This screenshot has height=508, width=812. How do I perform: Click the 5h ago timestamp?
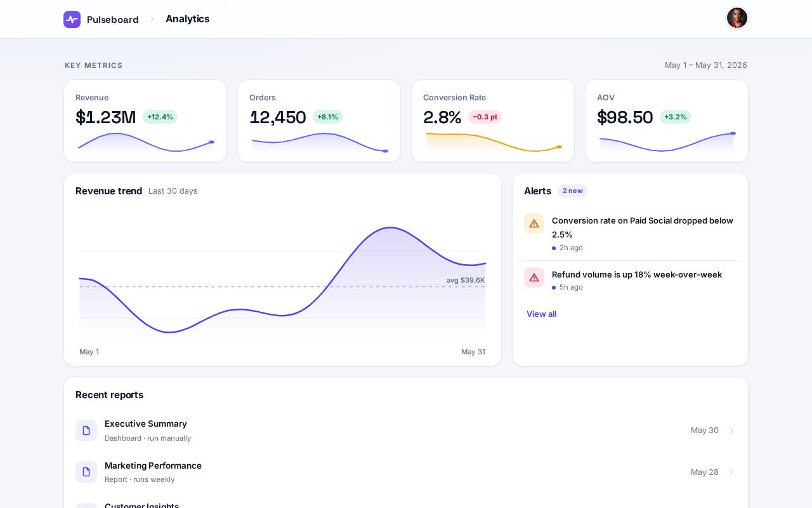click(571, 287)
